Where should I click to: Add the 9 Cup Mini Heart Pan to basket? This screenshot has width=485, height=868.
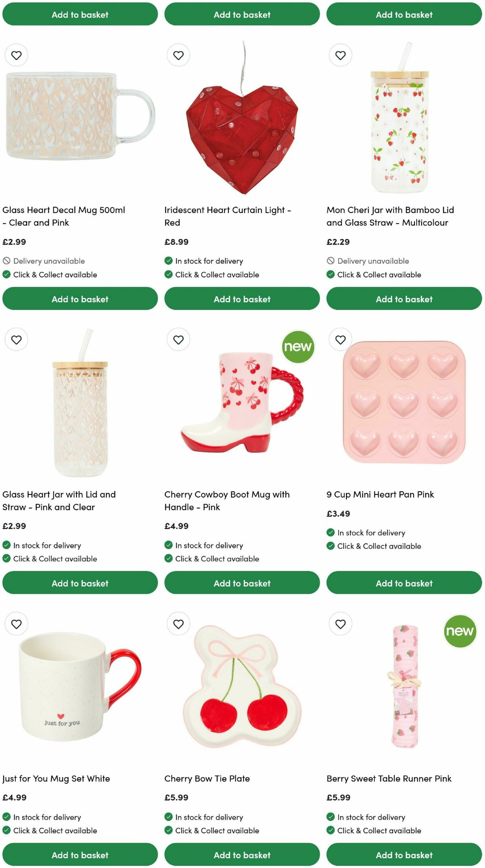(x=404, y=583)
